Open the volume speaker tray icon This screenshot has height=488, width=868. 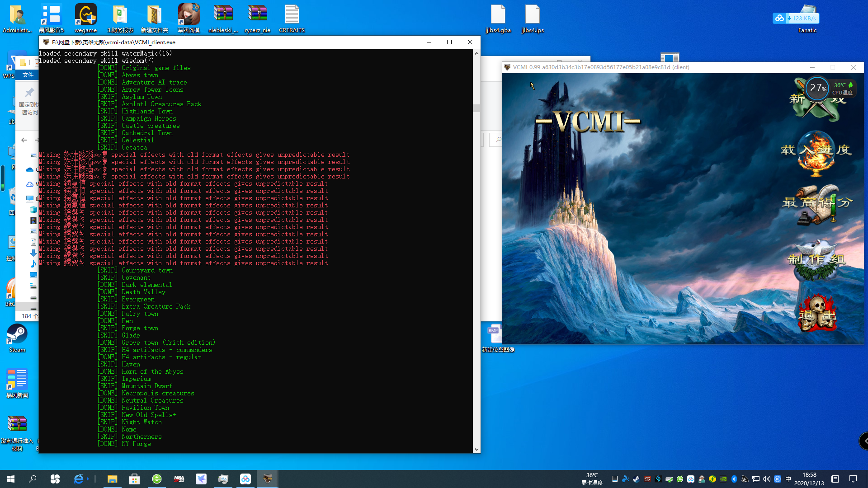(766, 479)
